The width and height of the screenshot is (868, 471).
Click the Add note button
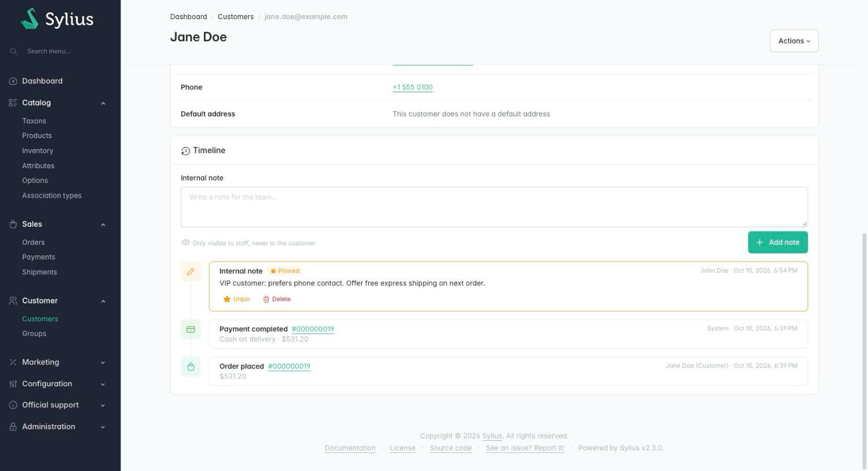tap(778, 242)
